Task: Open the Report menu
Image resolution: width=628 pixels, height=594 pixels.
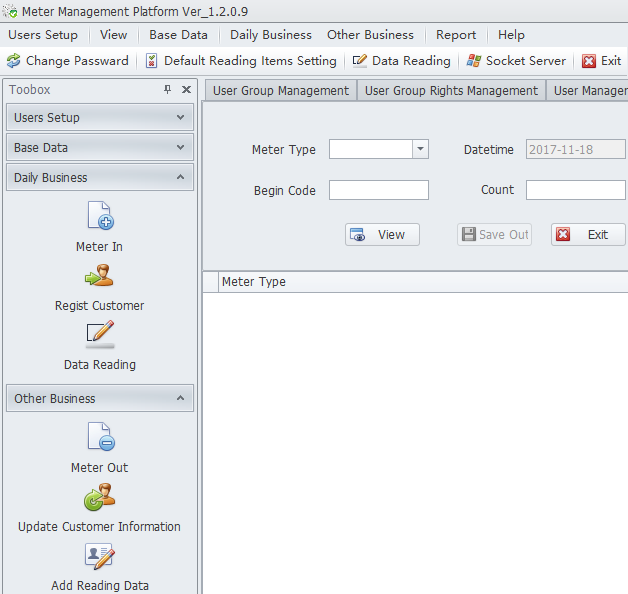Action: [456, 35]
